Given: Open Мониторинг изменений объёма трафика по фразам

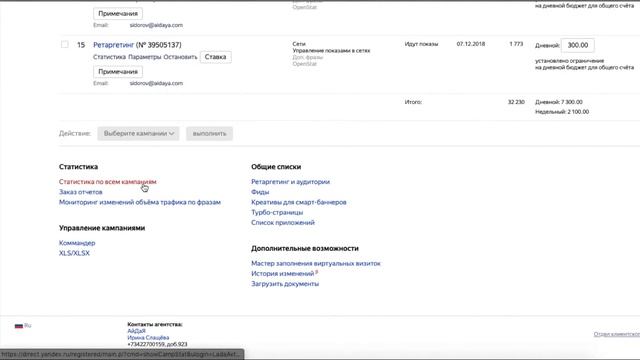Looking at the screenshot, I should click(x=140, y=202).
